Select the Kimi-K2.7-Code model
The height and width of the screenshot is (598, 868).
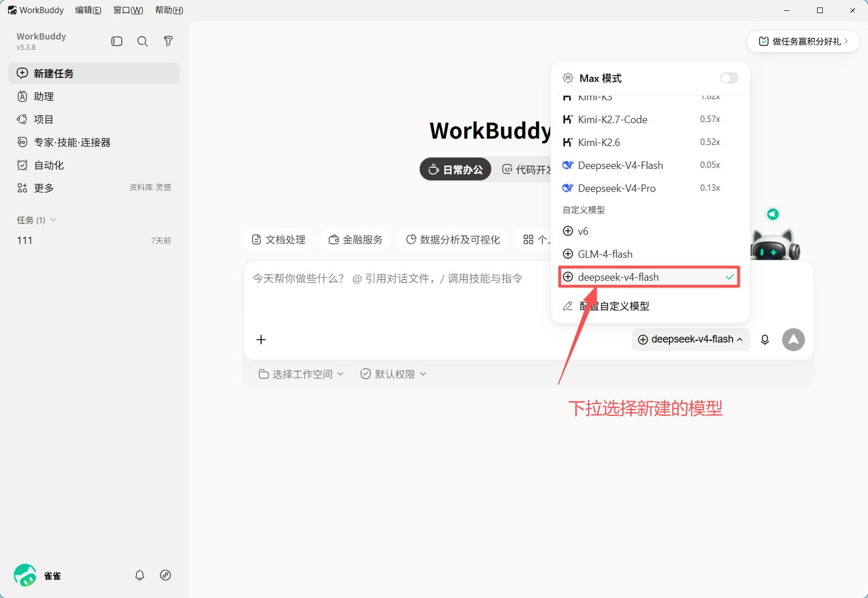650,119
